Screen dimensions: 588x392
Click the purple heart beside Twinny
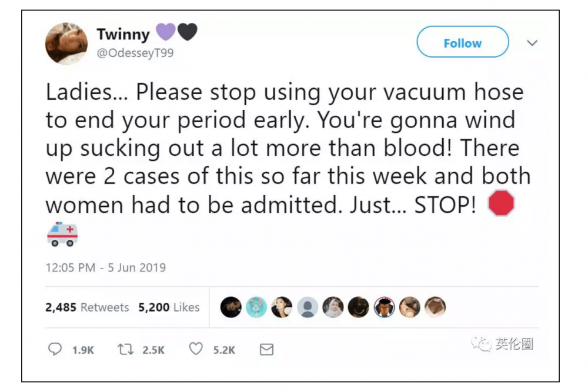tap(165, 33)
